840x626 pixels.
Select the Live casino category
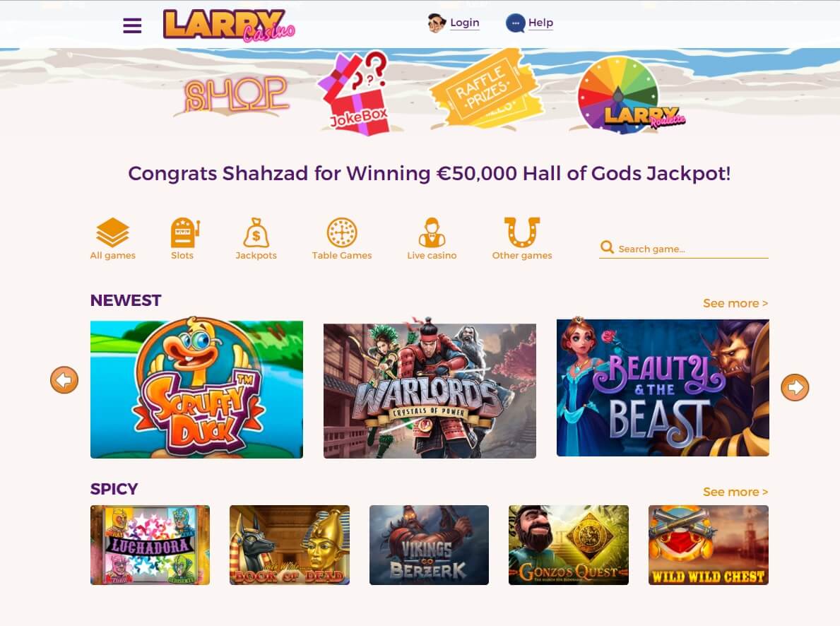[x=432, y=239]
